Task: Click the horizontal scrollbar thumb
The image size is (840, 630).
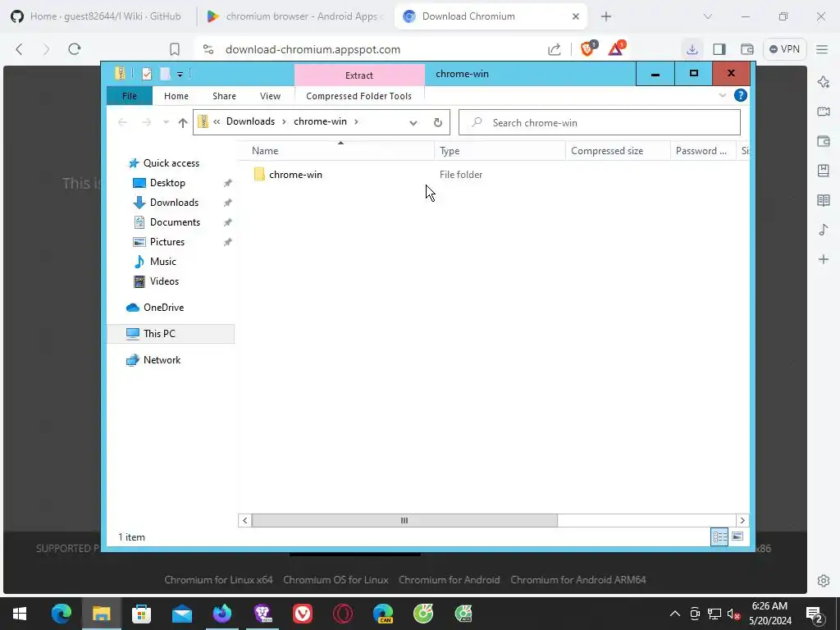Action: coord(404,520)
